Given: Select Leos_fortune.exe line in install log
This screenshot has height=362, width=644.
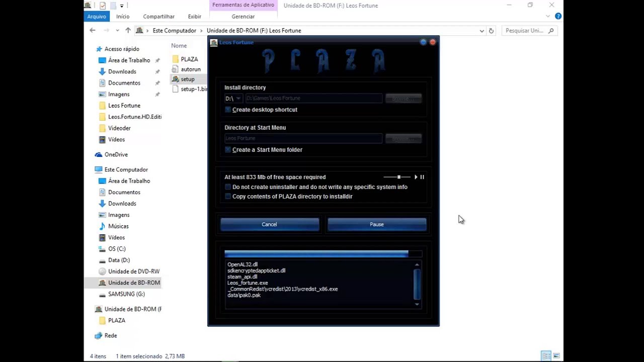Looking at the screenshot, I should pos(248,283).
